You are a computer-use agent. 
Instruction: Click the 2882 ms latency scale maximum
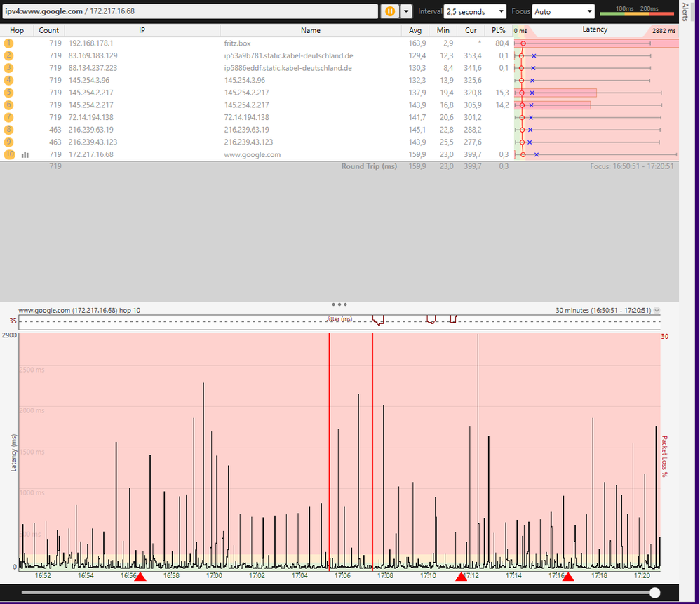point(664,31)
